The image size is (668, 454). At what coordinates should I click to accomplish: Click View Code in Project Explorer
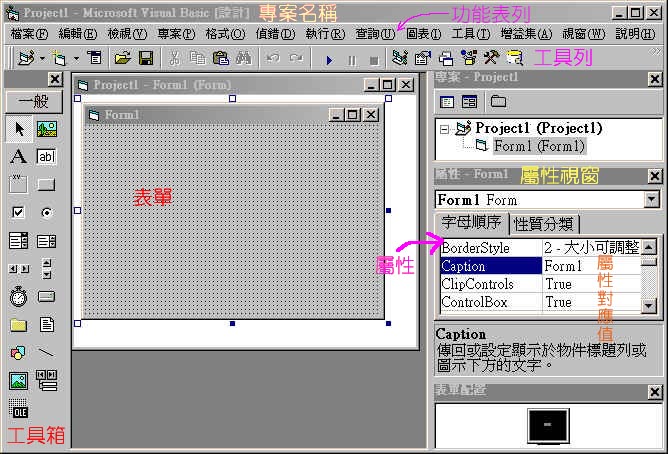[446, 102]
